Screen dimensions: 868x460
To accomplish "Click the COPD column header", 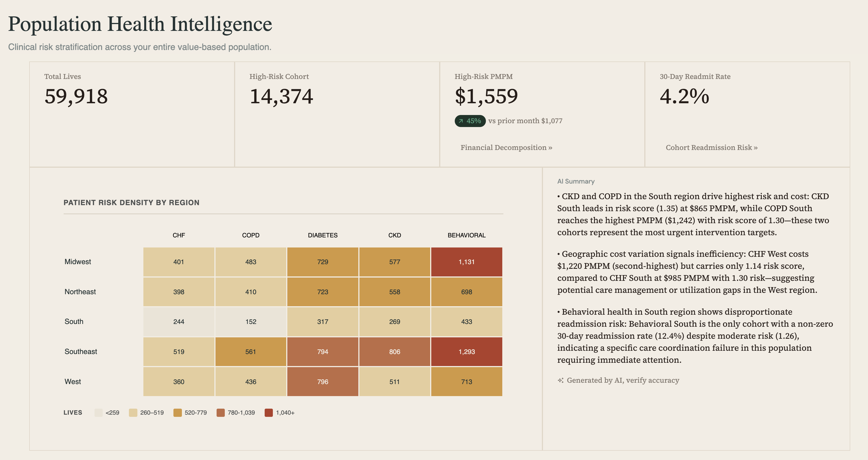I will (x=251, y=235).
